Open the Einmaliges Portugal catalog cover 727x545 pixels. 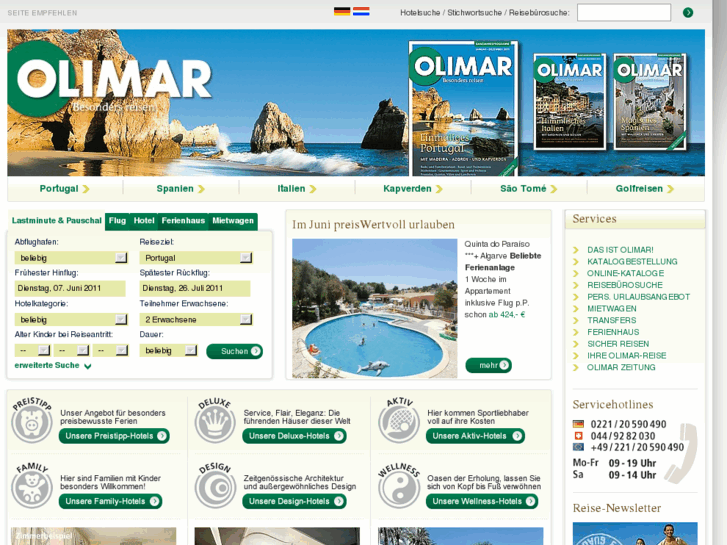pos(464,109)
